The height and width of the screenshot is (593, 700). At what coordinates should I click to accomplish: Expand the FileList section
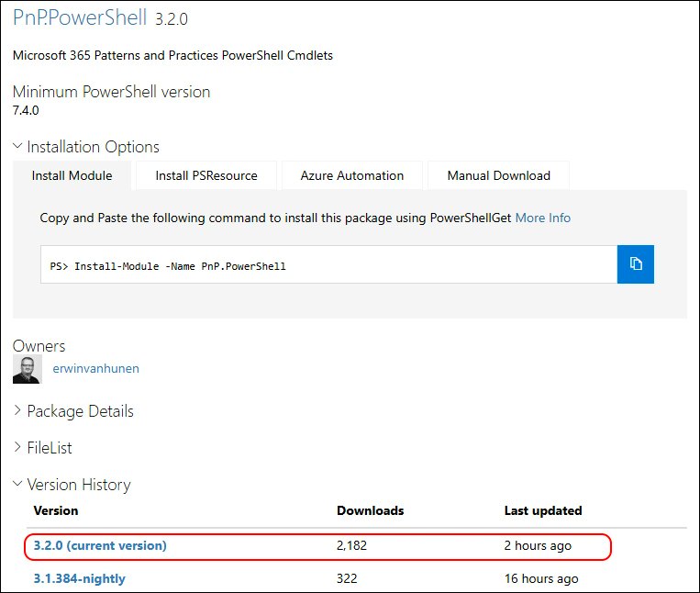[43, 447]
